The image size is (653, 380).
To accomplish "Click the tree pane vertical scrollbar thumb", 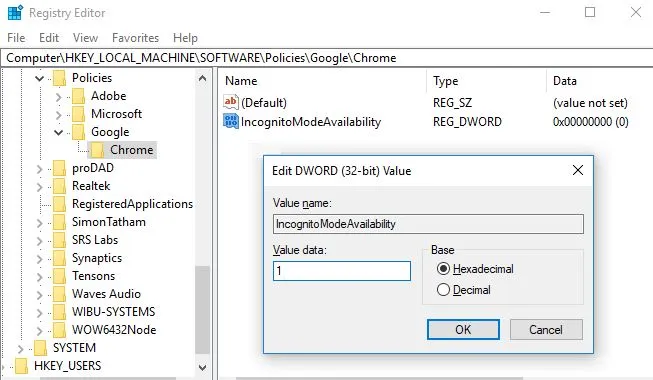I will click(202, 310).
